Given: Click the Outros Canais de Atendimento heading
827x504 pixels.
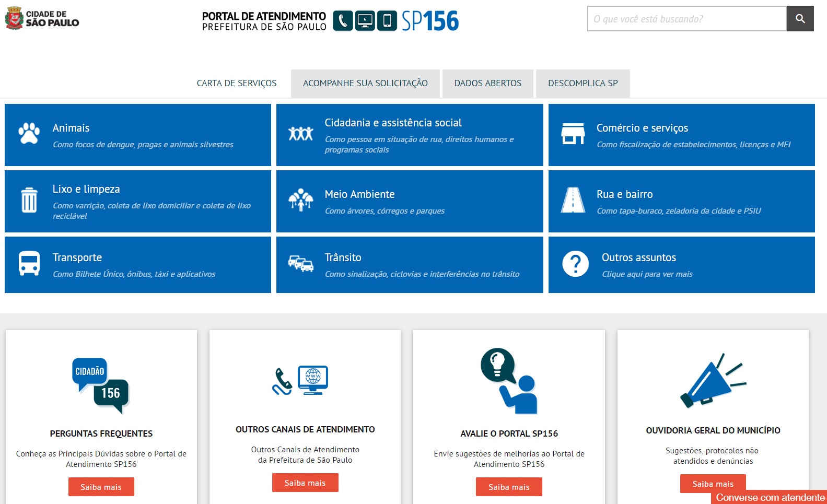Looking at the screenshot, I should click(305, 429).
